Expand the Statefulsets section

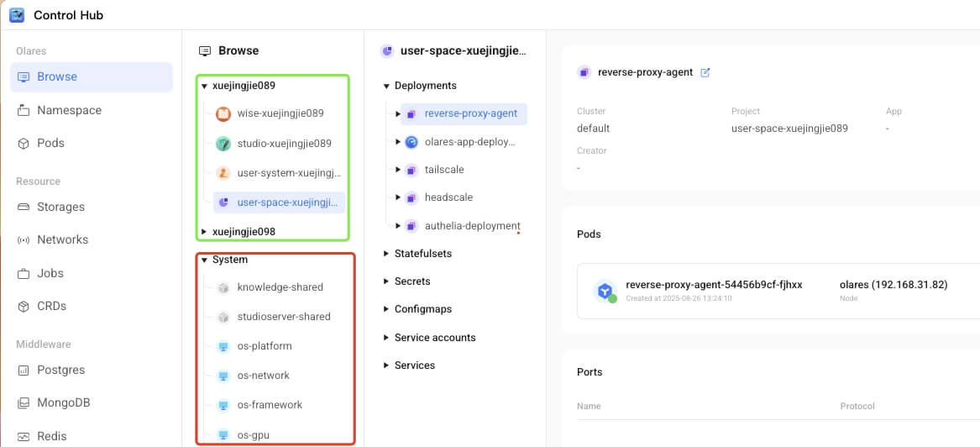(x=386, y=254)
